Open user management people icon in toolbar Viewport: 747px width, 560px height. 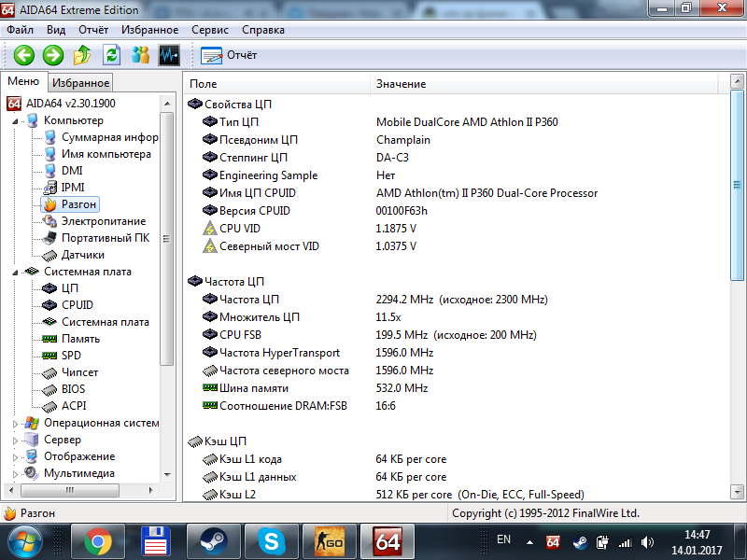(140, 55)
